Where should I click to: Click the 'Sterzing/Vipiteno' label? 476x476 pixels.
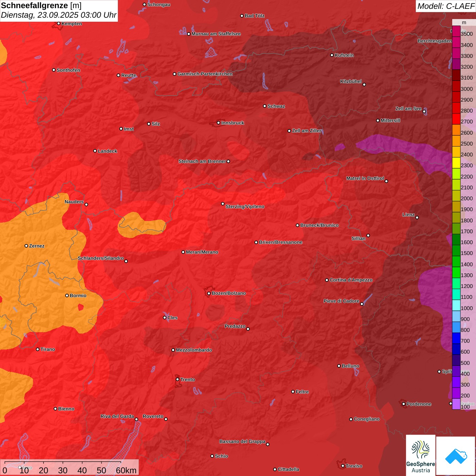(245, 206)
